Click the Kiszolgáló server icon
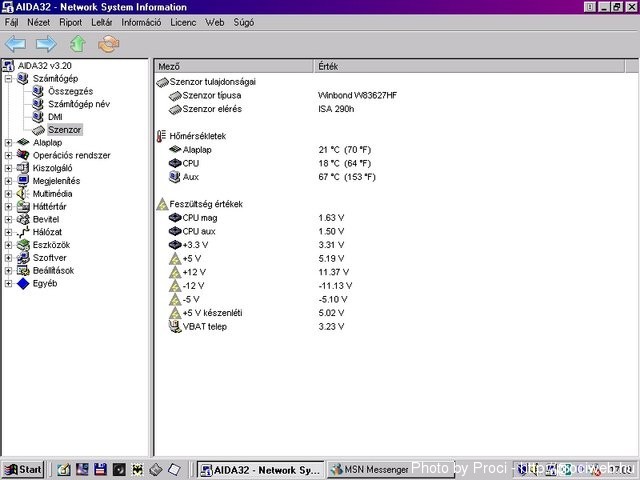Image resolution: width=640 pixels, height=480 pixels. (23, 168)
